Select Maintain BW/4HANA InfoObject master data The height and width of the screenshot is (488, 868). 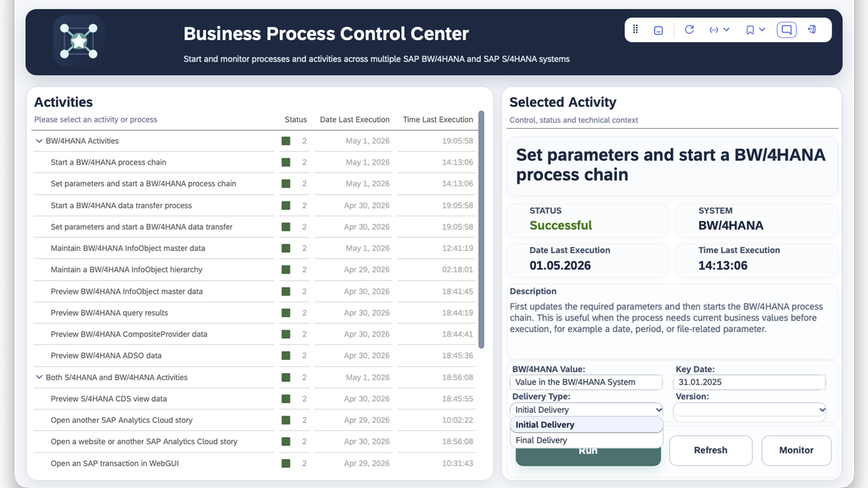(128, 248)
